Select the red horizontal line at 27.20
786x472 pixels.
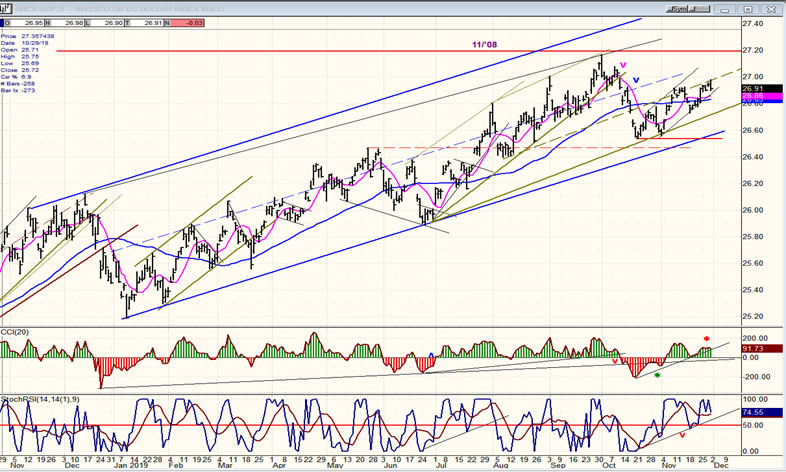point(300,51)
